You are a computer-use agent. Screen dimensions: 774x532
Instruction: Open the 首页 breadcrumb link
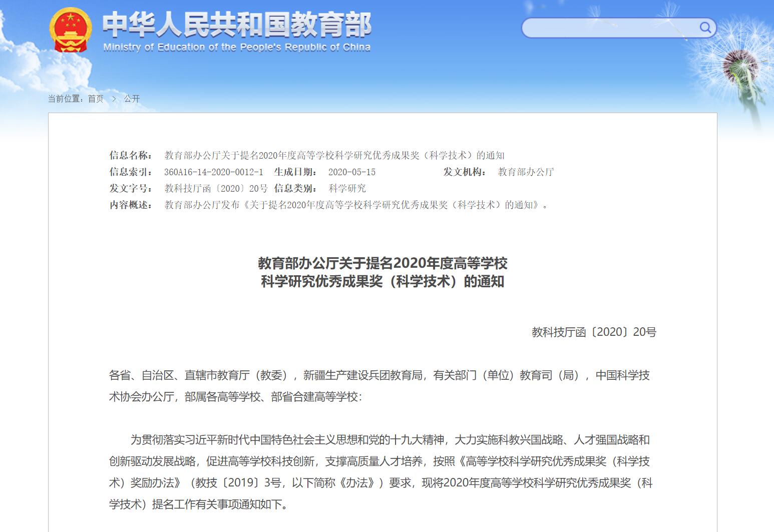pos(96,99)
